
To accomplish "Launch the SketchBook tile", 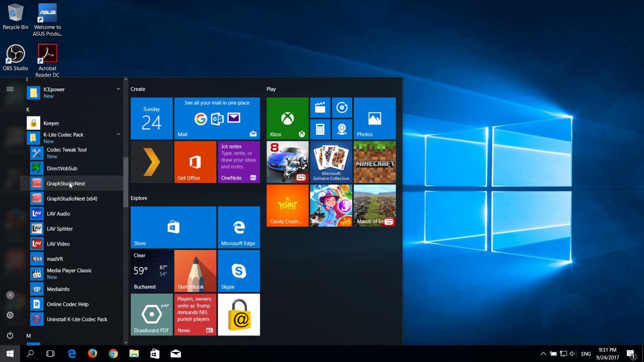I will click(x=195, y=271).
